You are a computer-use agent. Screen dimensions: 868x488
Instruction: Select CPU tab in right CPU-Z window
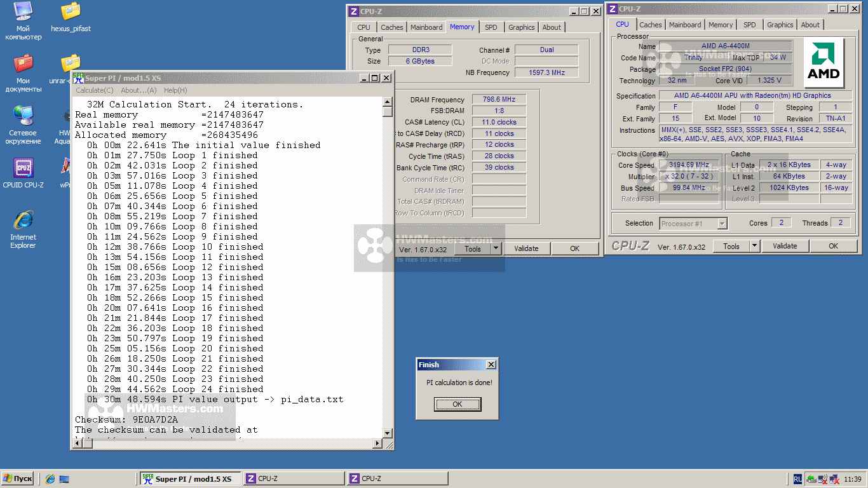(x=623, y=24)
